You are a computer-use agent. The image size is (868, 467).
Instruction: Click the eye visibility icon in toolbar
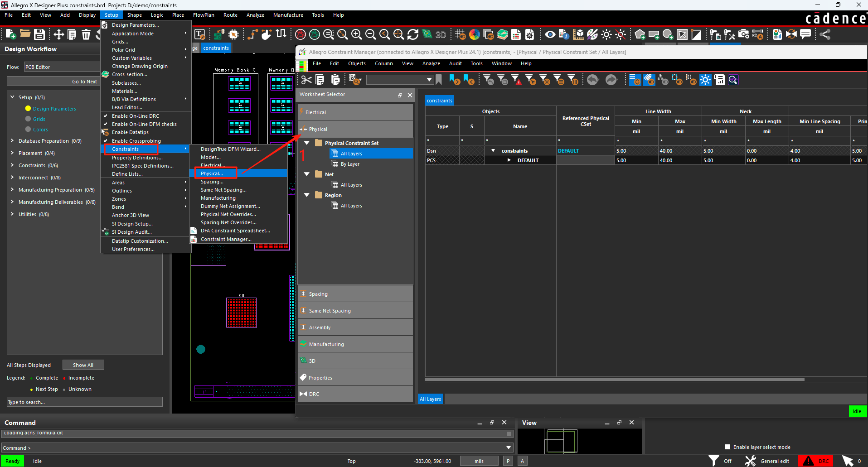tap(550, 34)
